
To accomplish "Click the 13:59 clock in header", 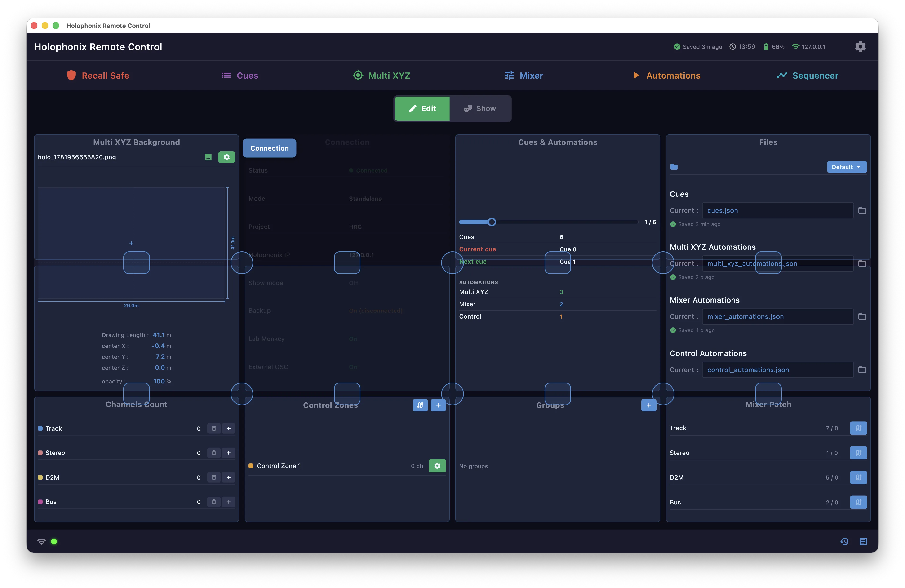I will coord(742,47).
